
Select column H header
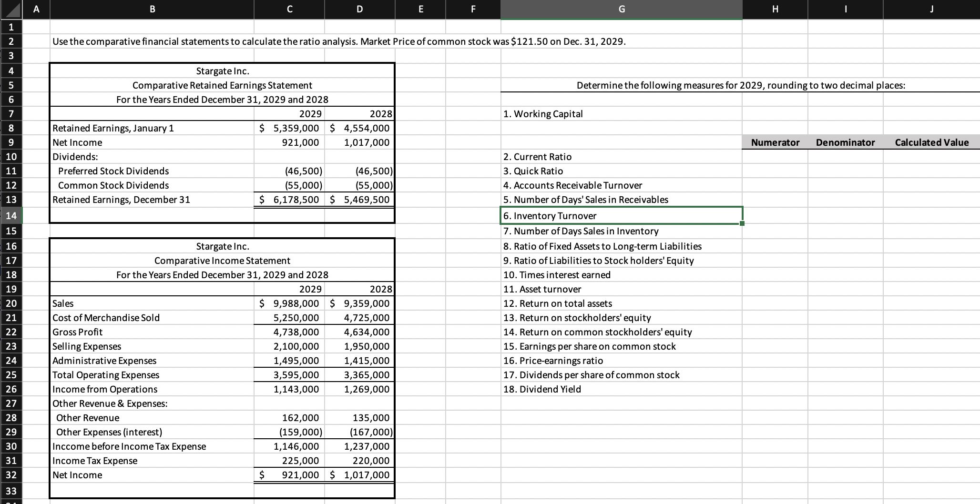coord(775,9)
